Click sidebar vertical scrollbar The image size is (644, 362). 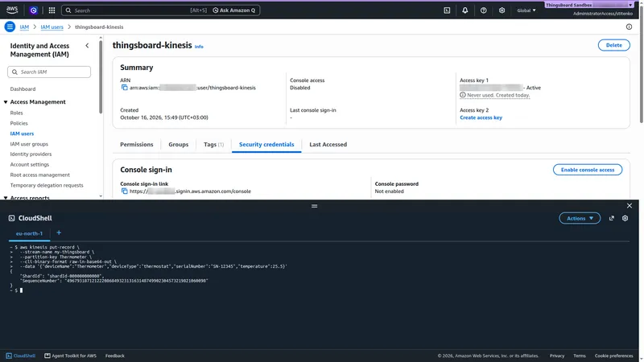(101, 76)
